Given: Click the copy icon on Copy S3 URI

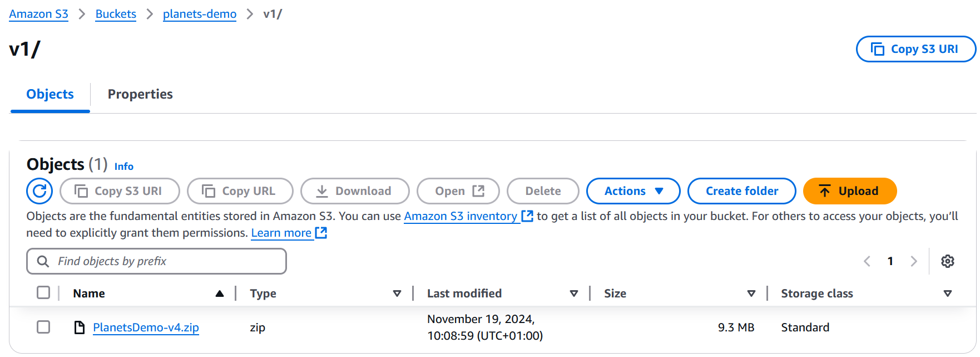Looking at the screenshot, I should pos(81,190).
